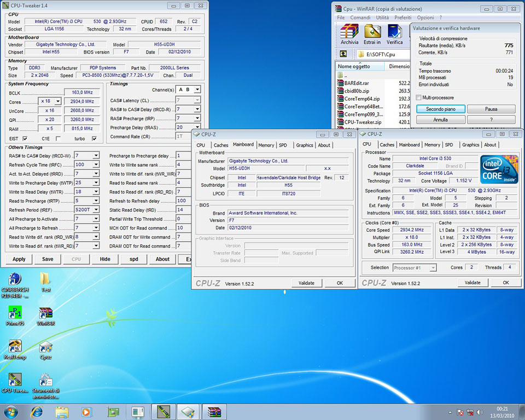Launch the WinRAR desktop shortcut

45,317
